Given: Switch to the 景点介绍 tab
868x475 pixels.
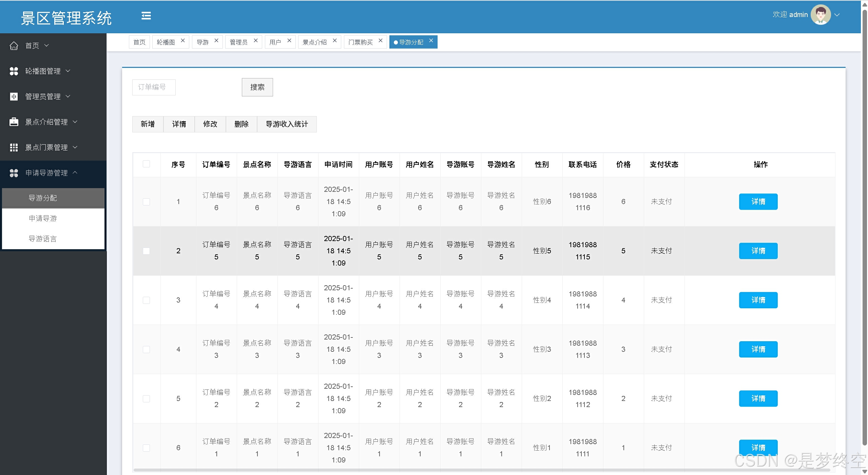Looking at the screenshot, I should click(x=315, y=42).
